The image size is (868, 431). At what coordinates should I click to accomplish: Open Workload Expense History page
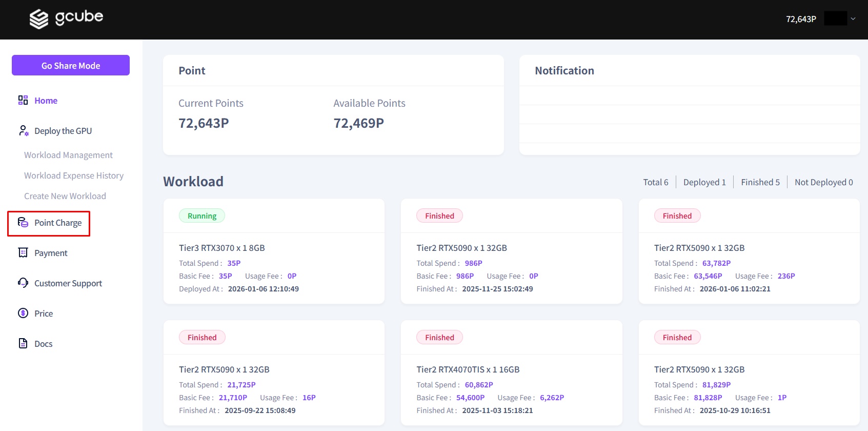click(x=74, y=175)
